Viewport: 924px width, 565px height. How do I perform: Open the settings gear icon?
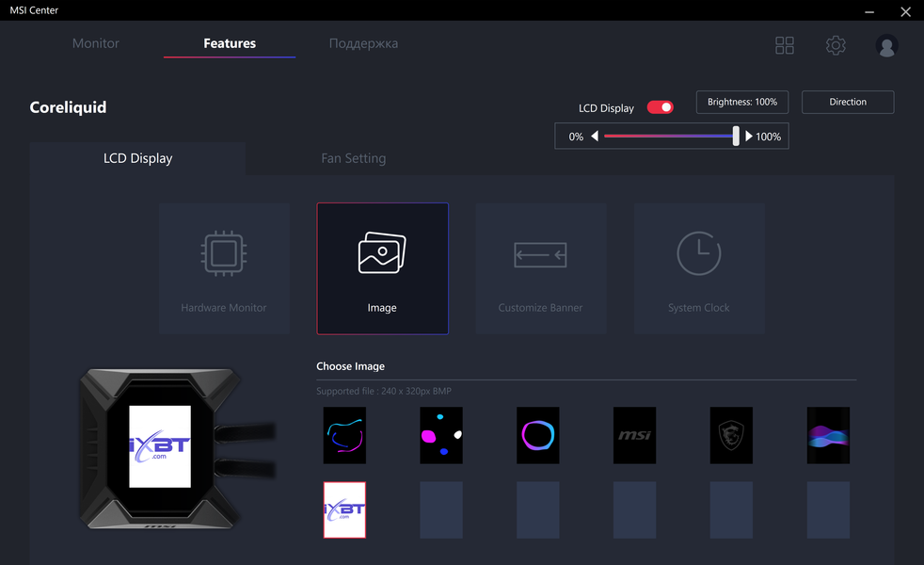tap(836, 45)
